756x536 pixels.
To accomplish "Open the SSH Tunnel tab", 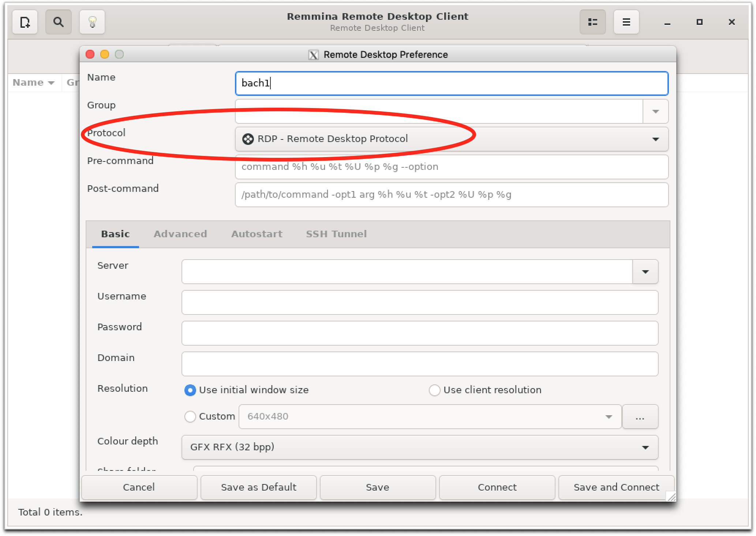I will click(336, 234).
